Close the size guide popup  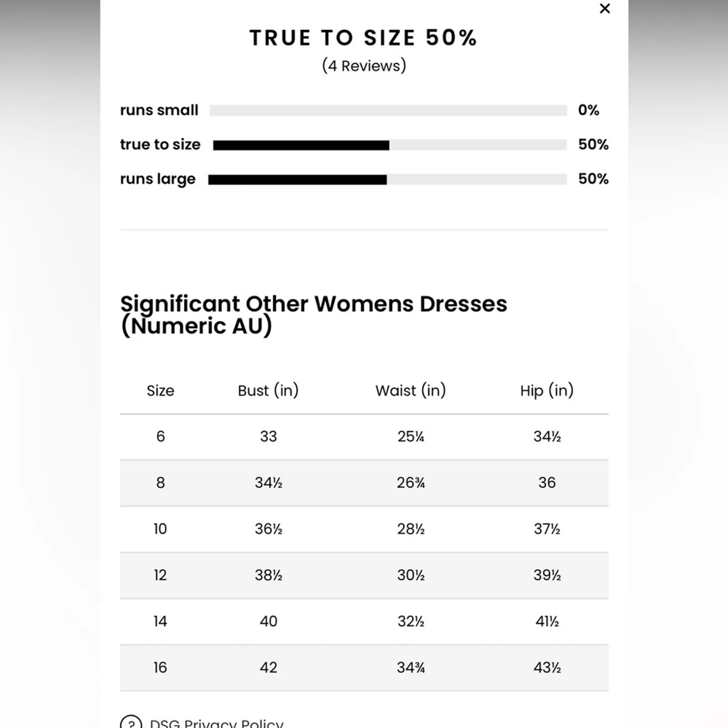pyautogui.click(x=605, y=9)
